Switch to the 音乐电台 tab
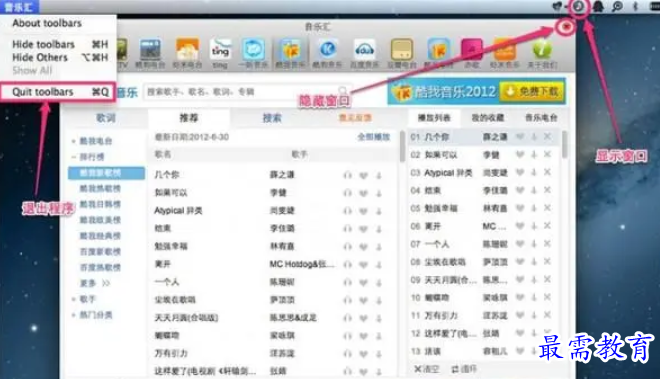The image size is (660, 379). (x=541, y=118)
